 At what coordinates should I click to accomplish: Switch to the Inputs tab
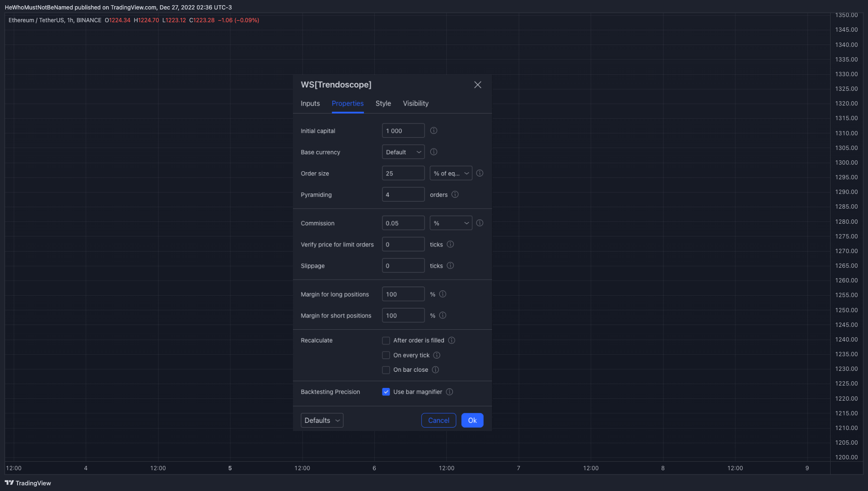click(x=310, y=103)
